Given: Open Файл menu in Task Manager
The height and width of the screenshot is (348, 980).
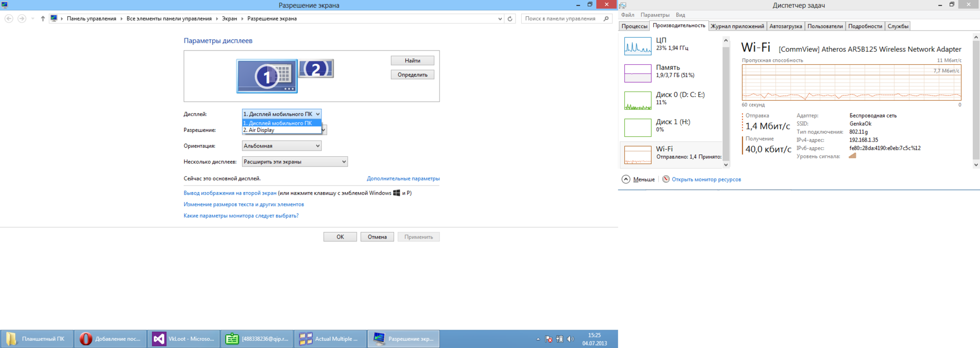Looking at the screenshot, I should tap(628, 15).
